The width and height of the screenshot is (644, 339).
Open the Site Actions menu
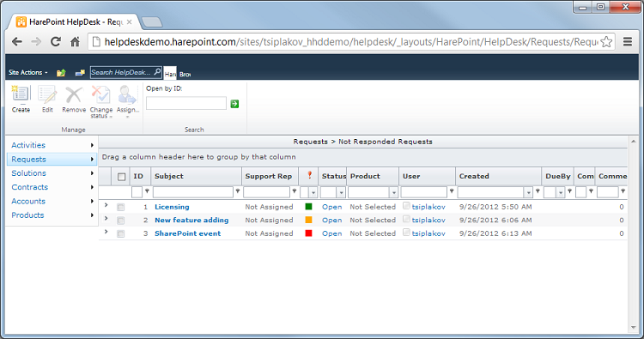[x=28, y=72]
